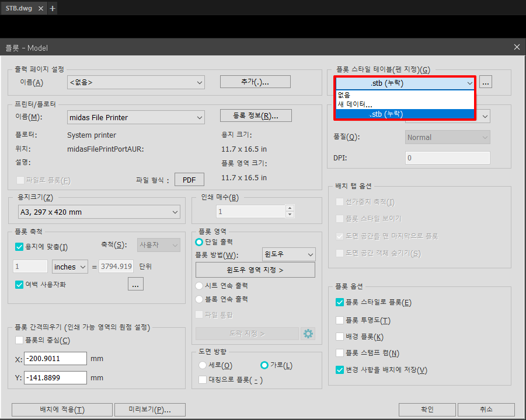The height and width of the screenshot is (420, 526).
Task: Select the portrait orientation radio button
Action: 203,365
